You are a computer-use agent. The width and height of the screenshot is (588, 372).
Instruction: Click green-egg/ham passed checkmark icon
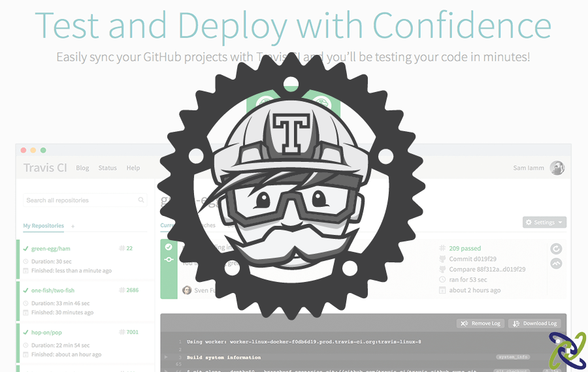tap(26, 249)
